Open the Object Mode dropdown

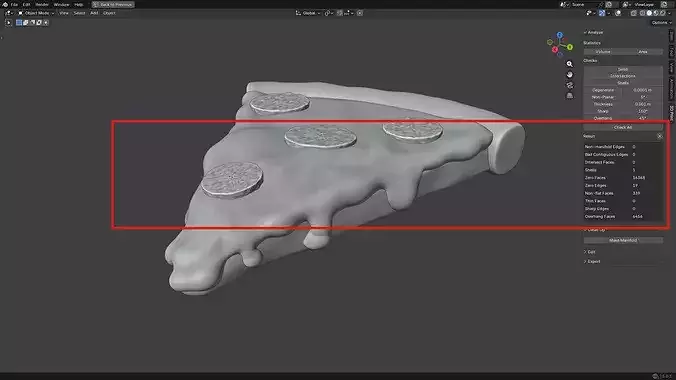36,13
